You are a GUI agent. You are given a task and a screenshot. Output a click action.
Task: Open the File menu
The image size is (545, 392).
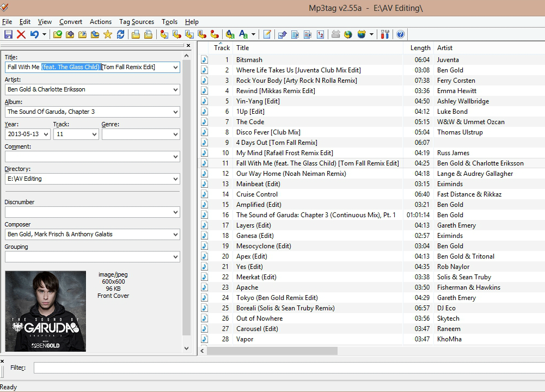[7, 22]
